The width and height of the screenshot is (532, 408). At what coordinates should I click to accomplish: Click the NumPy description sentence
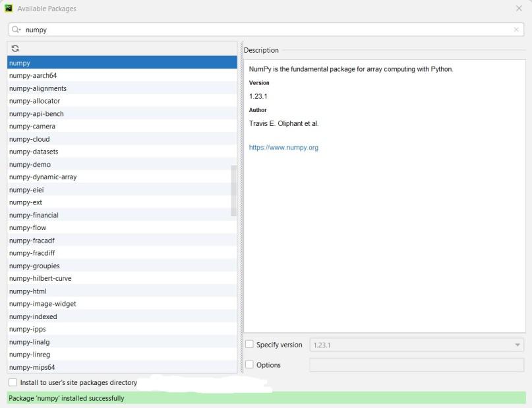click(x=351, y=69)
